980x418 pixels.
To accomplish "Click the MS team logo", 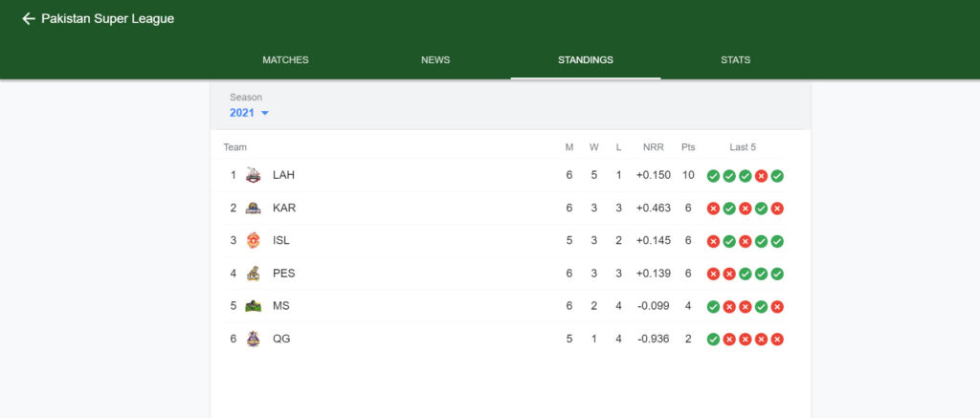I will (253, 306).
